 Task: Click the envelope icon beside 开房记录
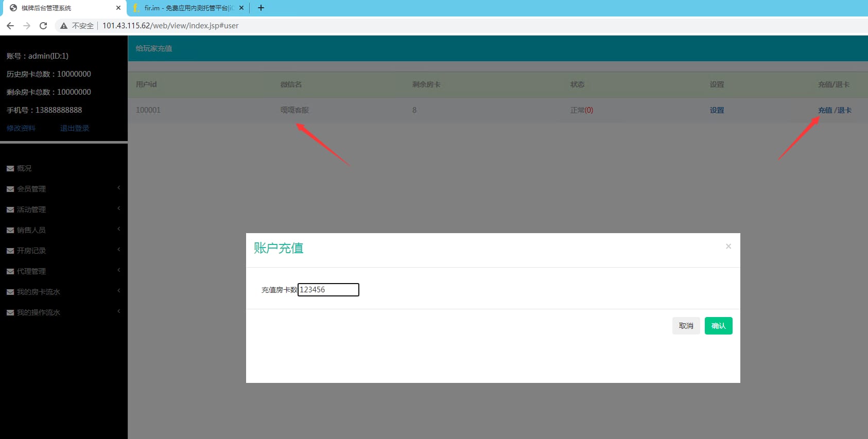tap(10, 251)
